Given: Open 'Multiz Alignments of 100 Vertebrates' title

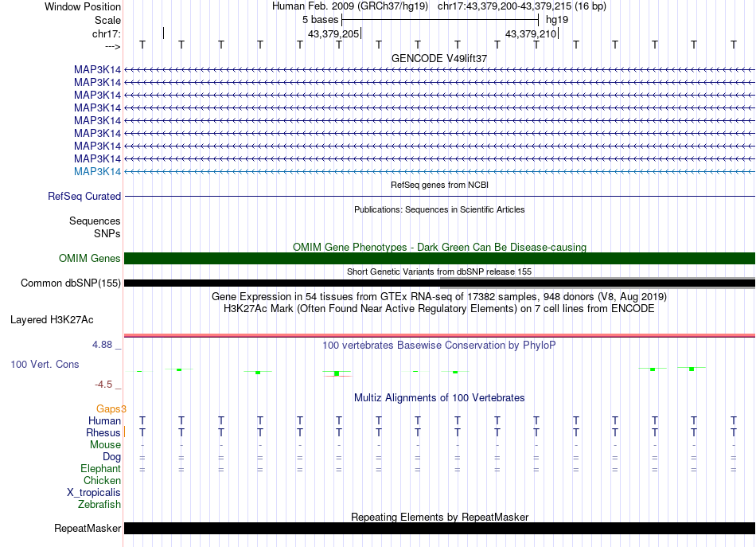Looking at the screenshot, I should [439, 398].
